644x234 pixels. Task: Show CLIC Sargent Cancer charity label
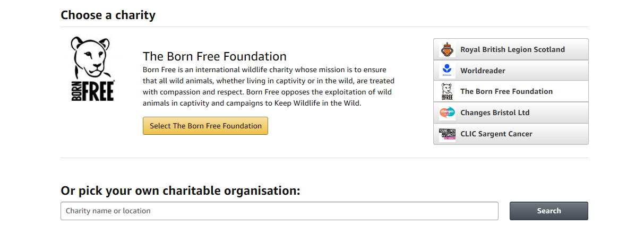pos(496,134)
